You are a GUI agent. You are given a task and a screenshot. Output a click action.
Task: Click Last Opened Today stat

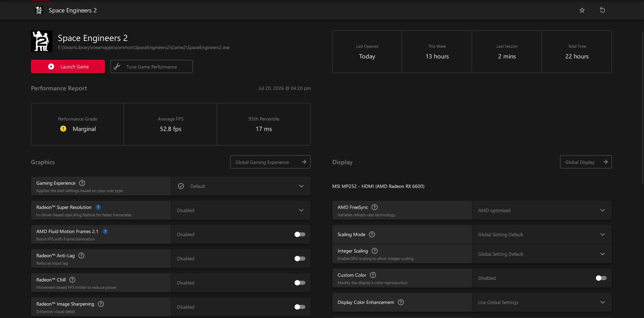tap(367, 52)
